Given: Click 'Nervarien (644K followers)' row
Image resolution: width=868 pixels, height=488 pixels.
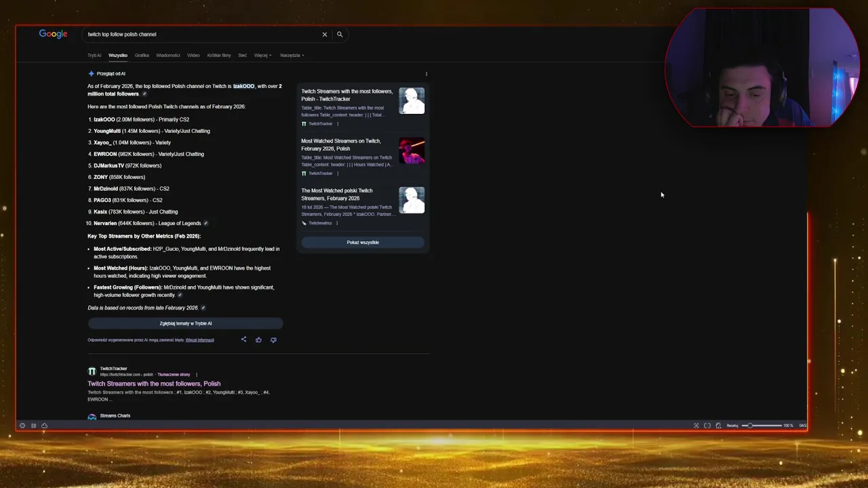Looking at the screenshot, I should 147,223.
